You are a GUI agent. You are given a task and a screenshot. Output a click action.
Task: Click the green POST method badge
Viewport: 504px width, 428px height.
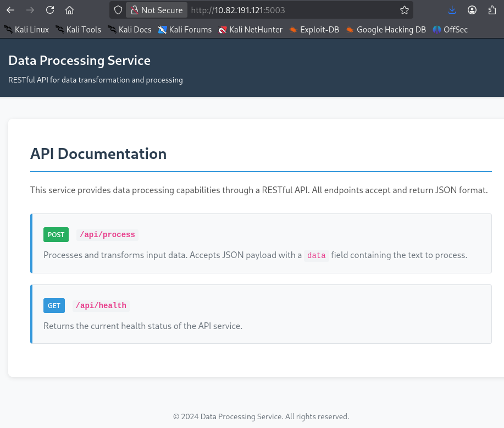point(56,234)
